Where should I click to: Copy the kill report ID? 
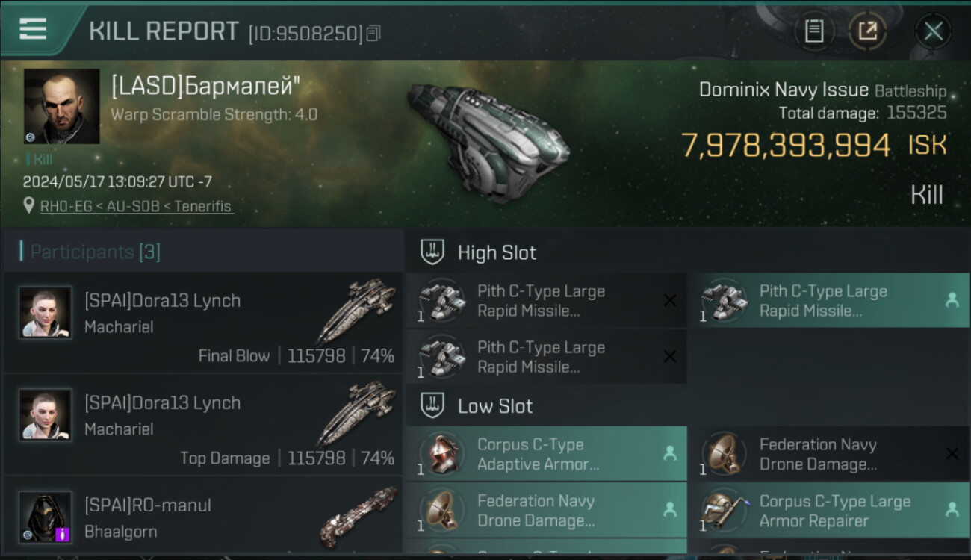pyautogui.click(x=374, y=33)
